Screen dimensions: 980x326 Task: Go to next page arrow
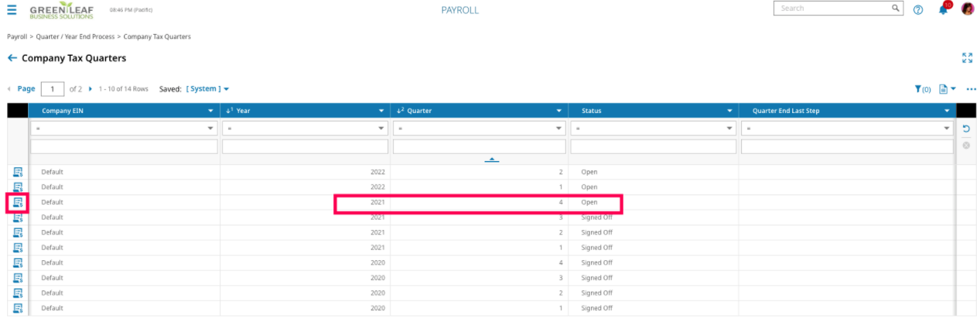pyautogui.click(x=90, y=89)
